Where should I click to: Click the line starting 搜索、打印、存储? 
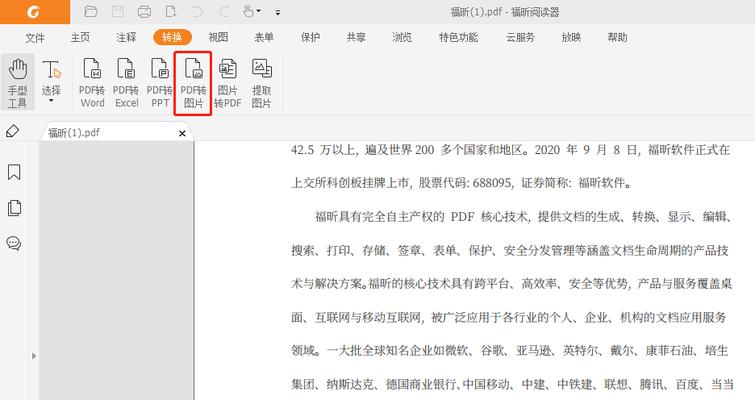tap(510, 250)
